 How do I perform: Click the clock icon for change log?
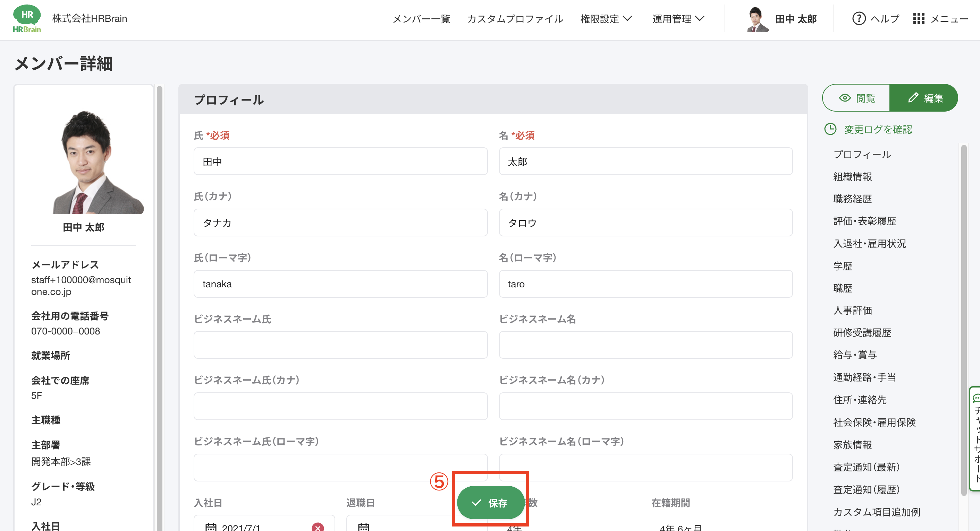coord(830,129)
